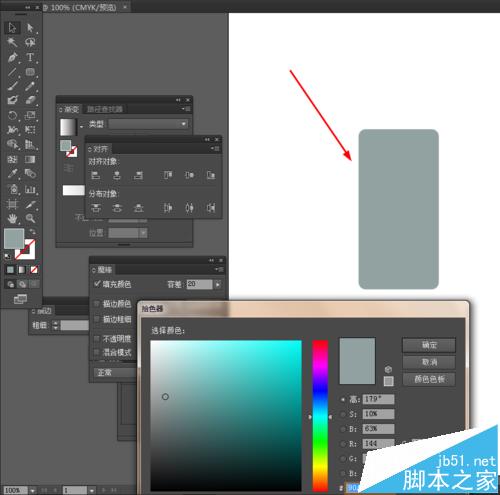The height and width of the screenshot is (495, 500).
Task: Open the Align panel options menu
Action: (216, 148)
